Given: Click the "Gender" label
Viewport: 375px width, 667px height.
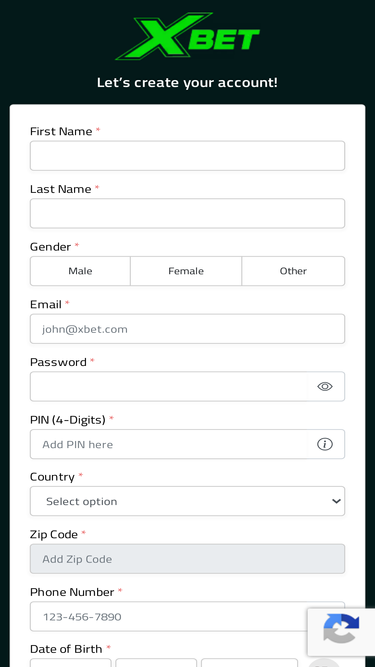Looking at the screenshot, I should pos(50,247).
